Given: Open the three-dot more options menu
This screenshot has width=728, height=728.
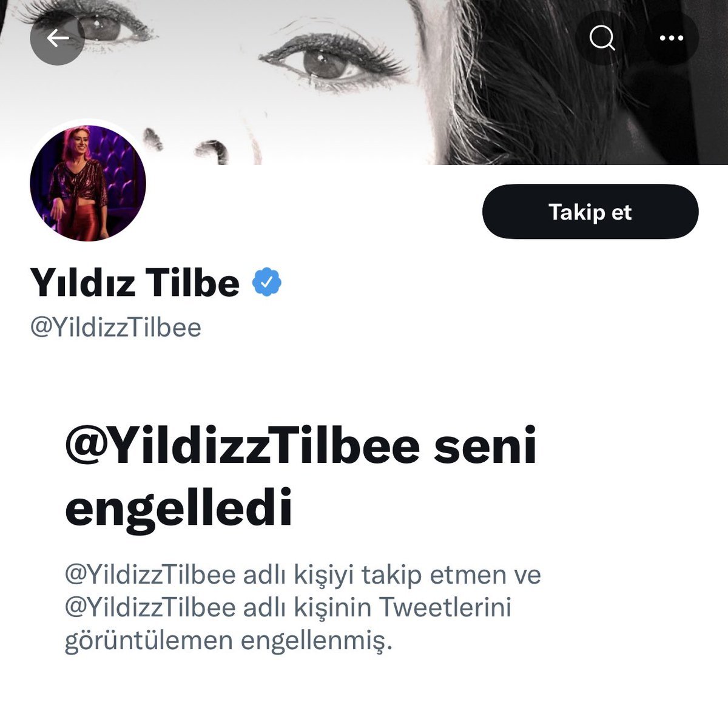Looking at the screenshot, I should tap(671, 38).
